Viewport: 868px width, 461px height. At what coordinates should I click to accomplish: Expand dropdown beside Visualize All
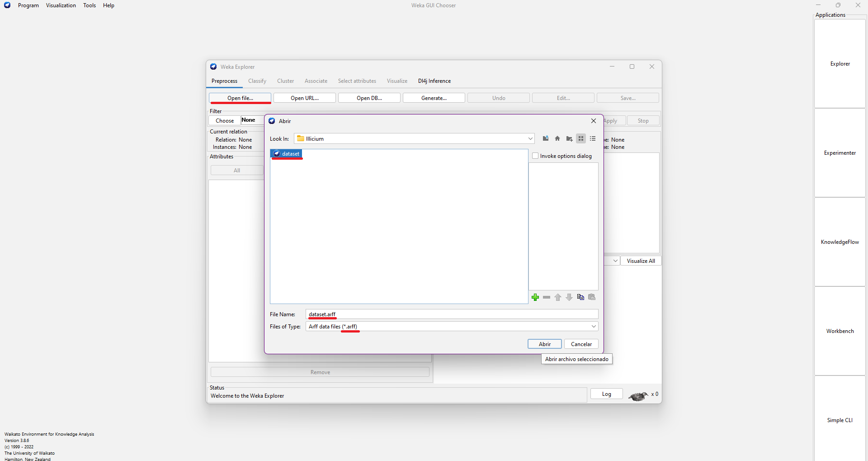pyautogui.click(x=615, y=261)
